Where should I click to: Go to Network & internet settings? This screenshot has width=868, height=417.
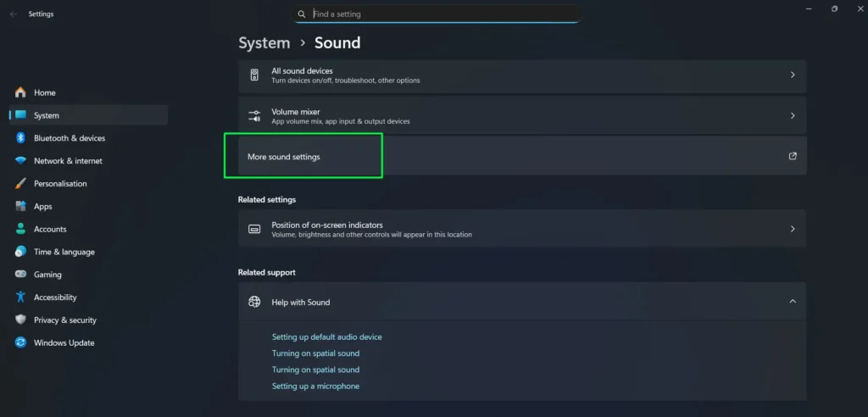[88, 160]
